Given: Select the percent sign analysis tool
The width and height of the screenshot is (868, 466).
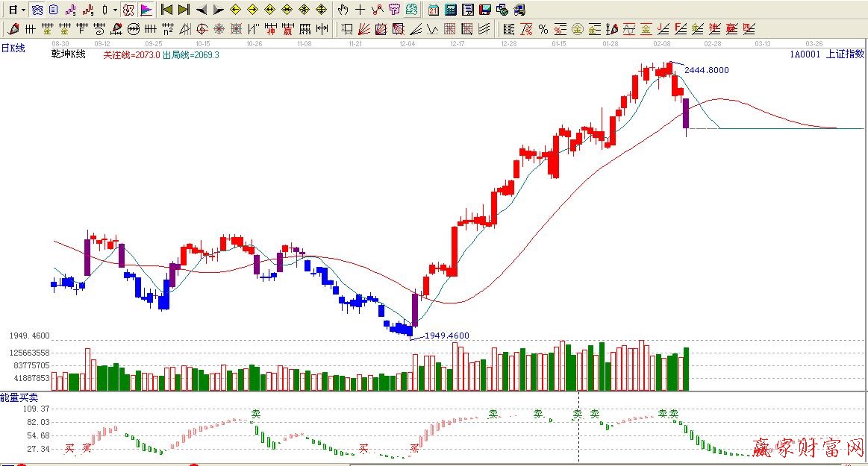Looking at the screenshot, I should (x=543, y=30).
